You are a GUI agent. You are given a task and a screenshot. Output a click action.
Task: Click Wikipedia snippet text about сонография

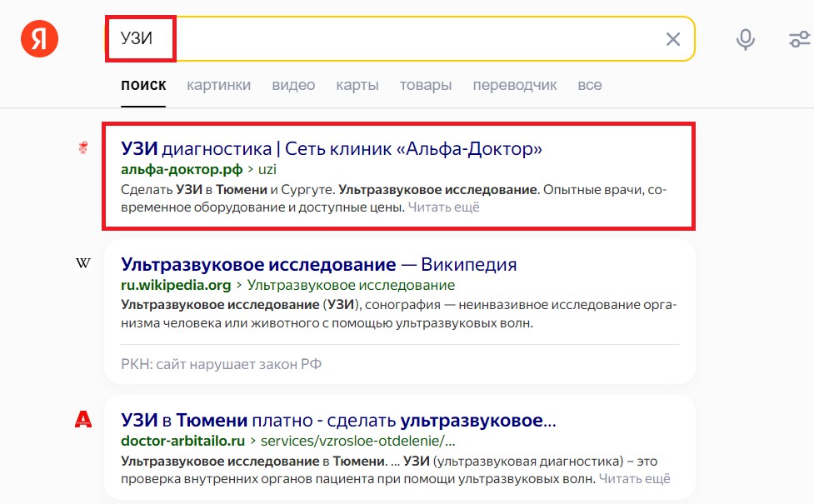point(399,314)
